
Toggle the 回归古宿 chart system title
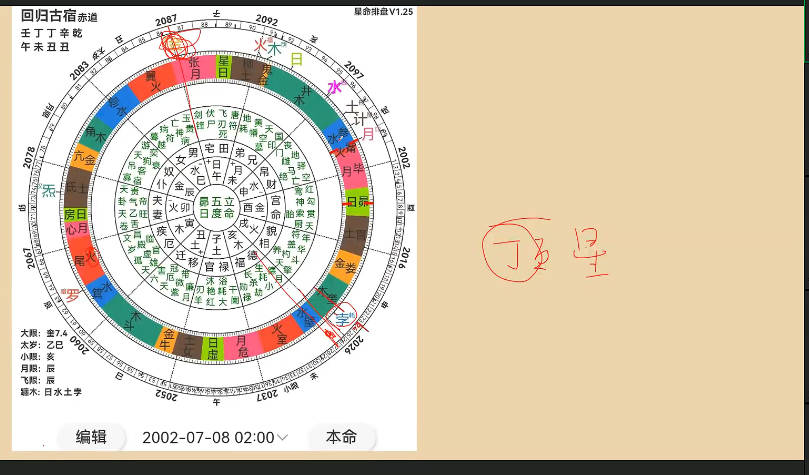48,16
